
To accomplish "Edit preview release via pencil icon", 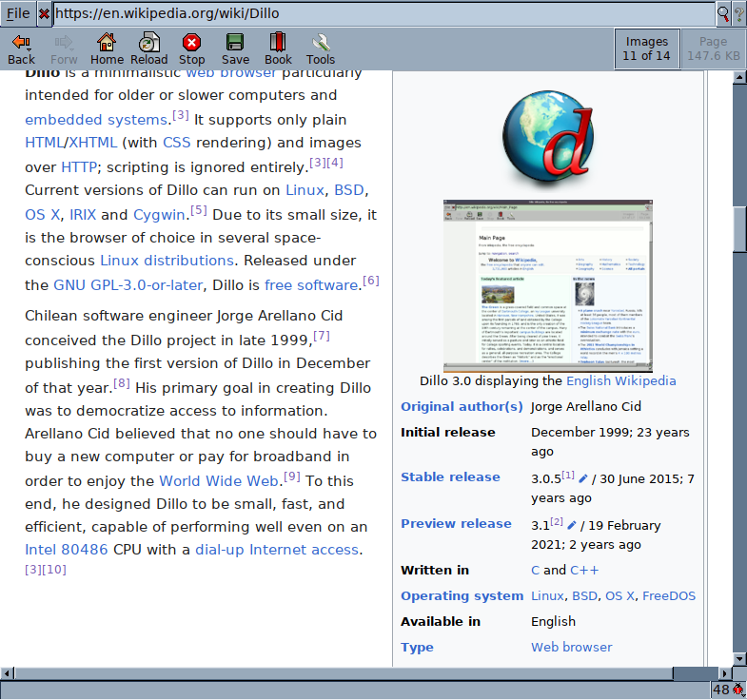I will point(572,525).
